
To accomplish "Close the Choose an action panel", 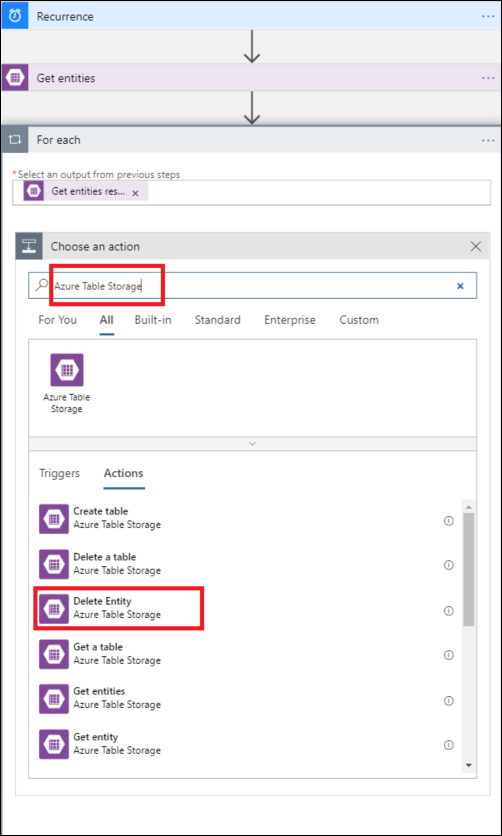I will (475, 246).
